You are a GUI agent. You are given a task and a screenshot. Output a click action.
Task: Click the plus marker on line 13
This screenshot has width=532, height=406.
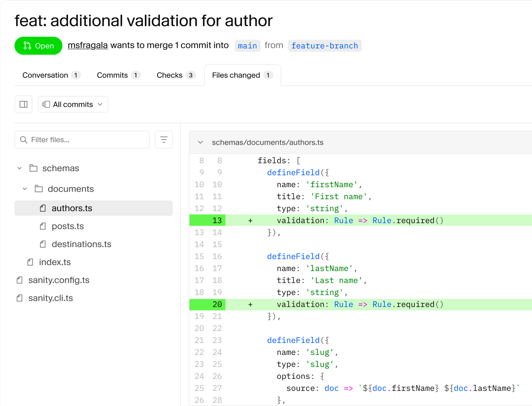[250, 221]
